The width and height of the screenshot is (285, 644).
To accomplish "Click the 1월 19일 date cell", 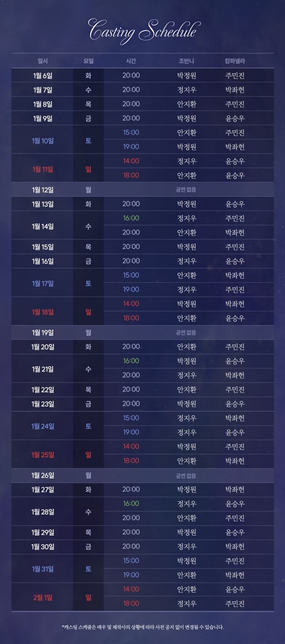I will (x=43, y=332).
